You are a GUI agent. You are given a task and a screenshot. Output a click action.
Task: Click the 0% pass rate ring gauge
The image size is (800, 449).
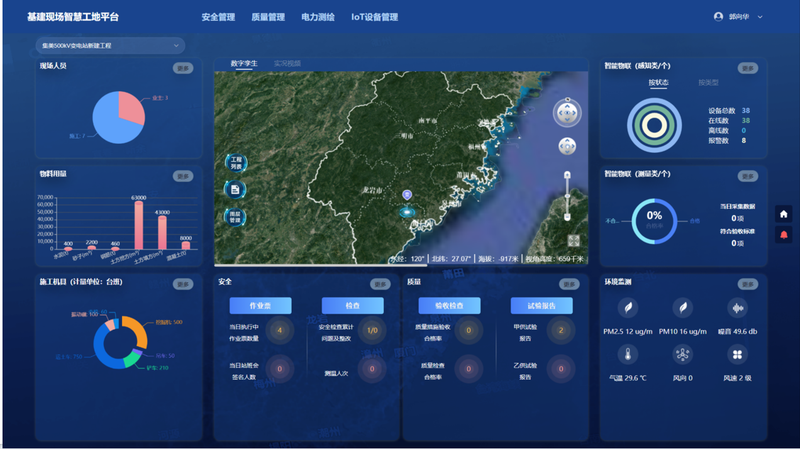[654, 221]
